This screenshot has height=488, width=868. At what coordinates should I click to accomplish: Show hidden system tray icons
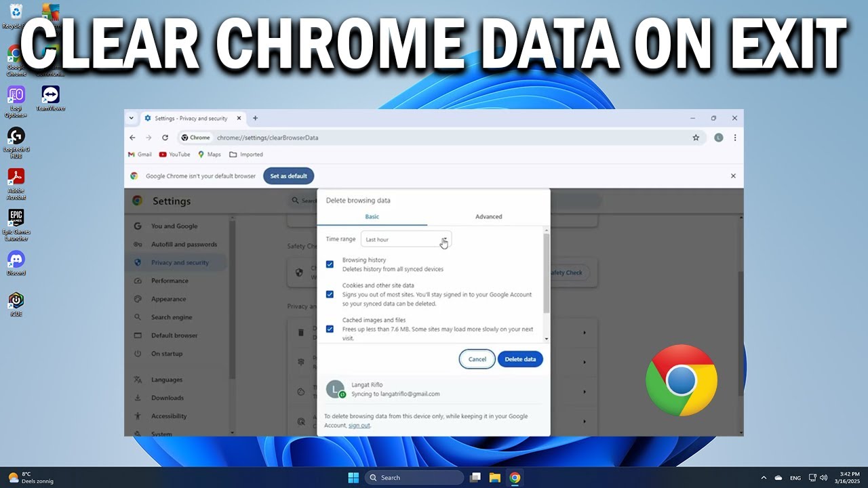(764, 478)
